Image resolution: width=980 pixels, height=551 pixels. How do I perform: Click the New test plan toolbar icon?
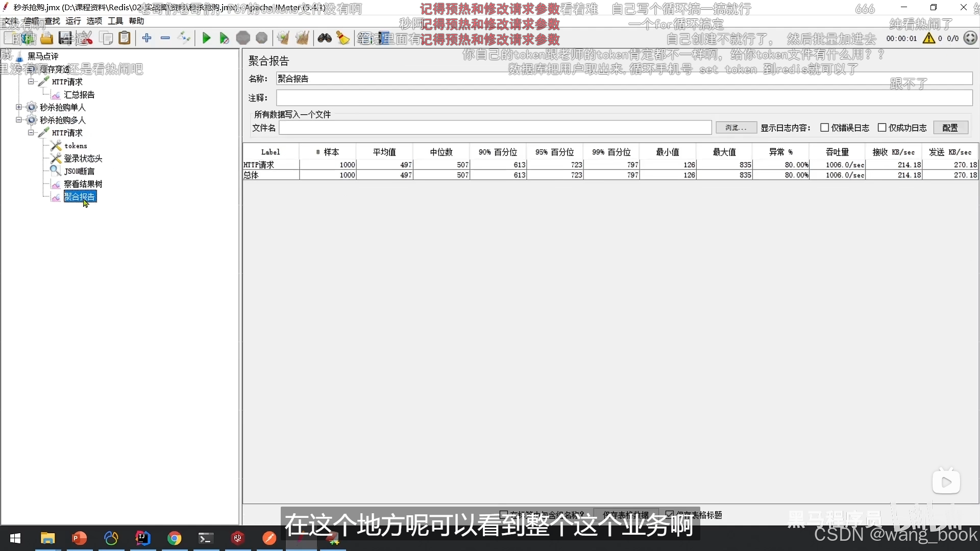pos(11,38)
